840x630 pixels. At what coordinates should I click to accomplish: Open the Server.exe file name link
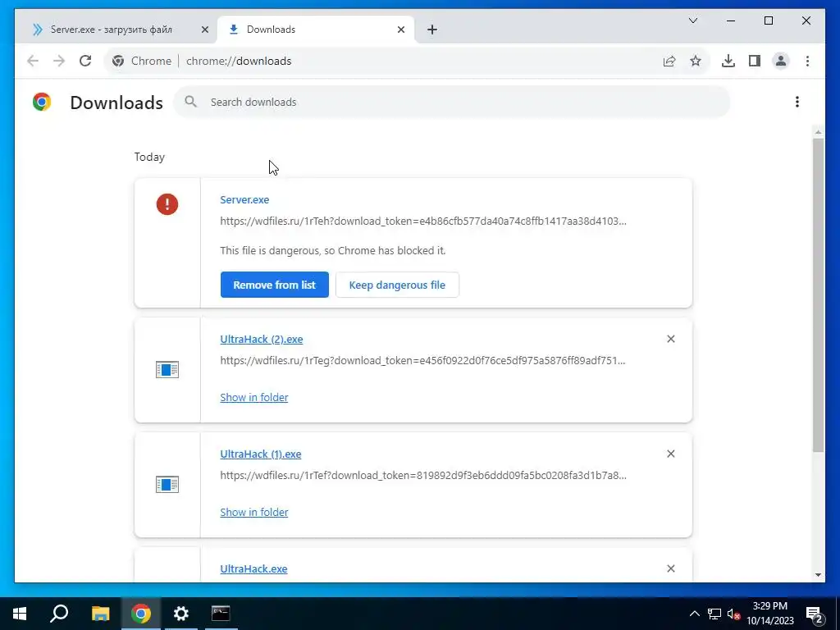point(244,199)
